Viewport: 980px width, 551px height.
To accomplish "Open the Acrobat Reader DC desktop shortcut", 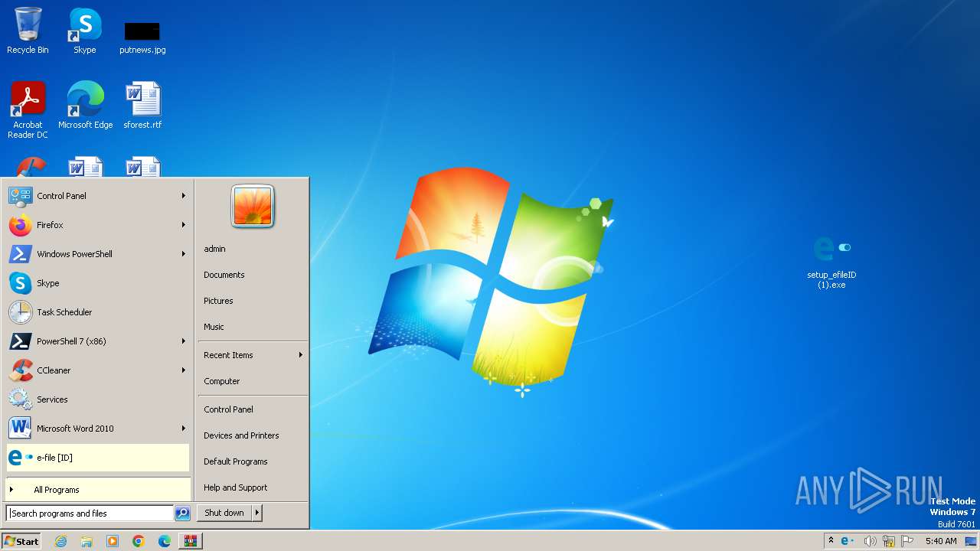I will (28, 109).
